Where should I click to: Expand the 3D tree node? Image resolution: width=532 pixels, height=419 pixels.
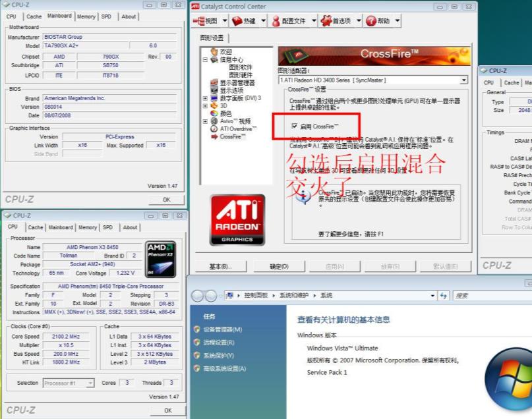[x=205, y=106]
